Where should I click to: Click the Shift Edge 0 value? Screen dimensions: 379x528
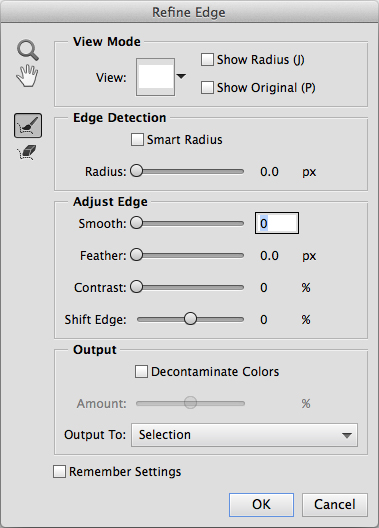[264, 320]
